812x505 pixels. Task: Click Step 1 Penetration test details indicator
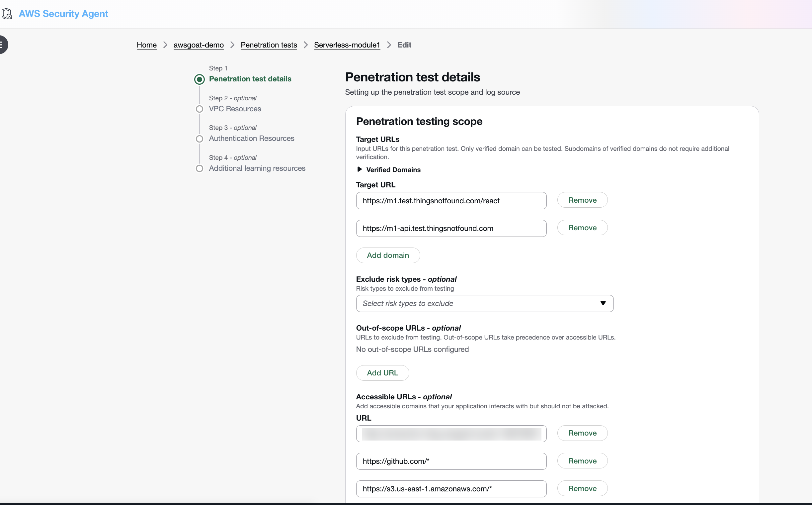tap(199, 79)
